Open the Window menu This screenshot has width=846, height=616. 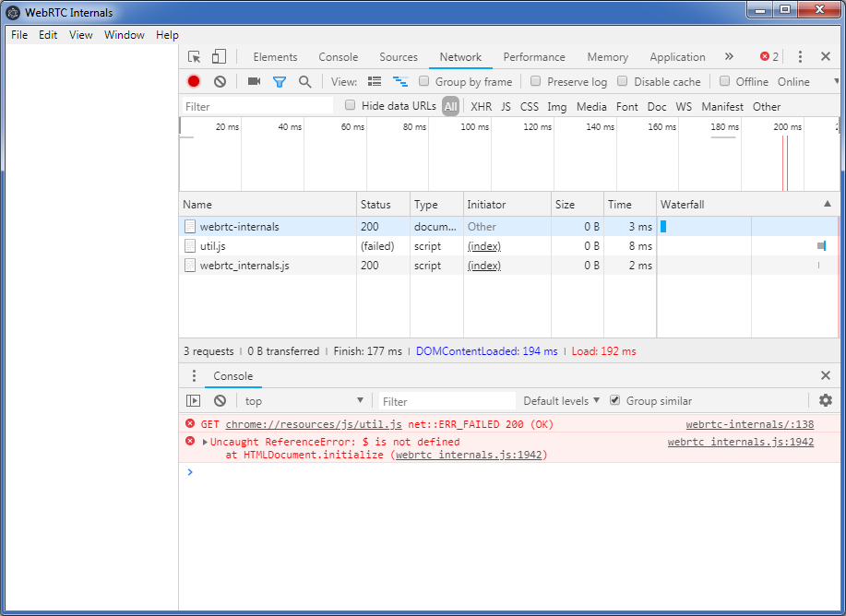coord(125,34)
